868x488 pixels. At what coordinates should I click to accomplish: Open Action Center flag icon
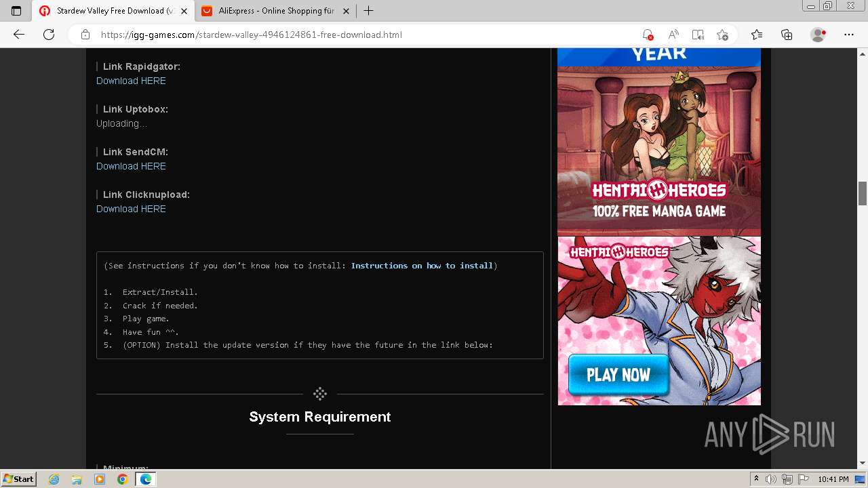(803, 479)
